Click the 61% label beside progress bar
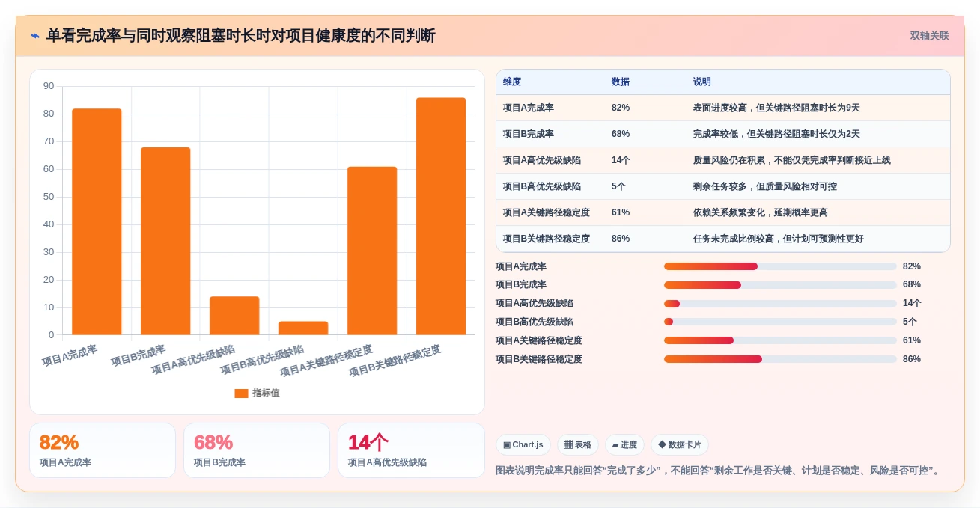 point(912,340)
